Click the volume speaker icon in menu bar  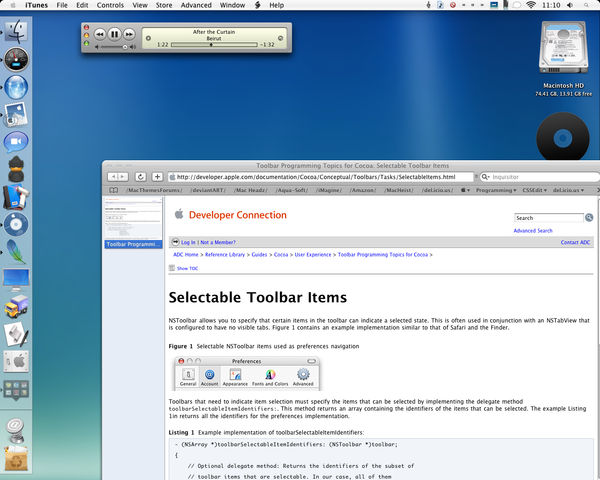click(570, 5)
